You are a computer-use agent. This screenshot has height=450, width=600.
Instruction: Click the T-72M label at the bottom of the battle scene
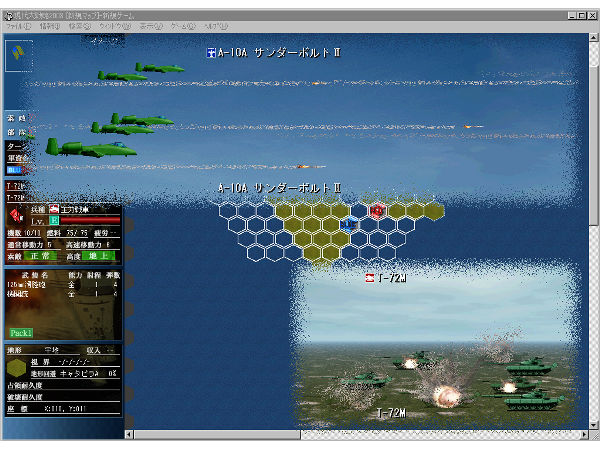point(391,413)
